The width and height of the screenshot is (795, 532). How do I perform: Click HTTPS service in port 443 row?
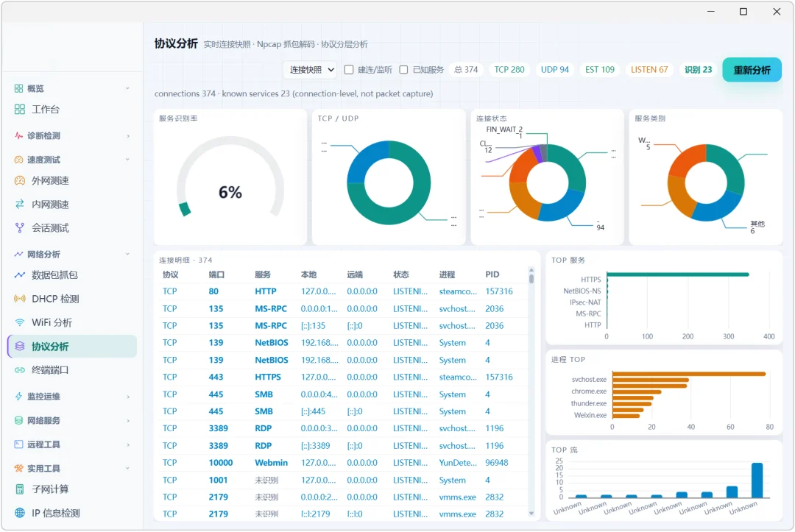click(268, 377)
